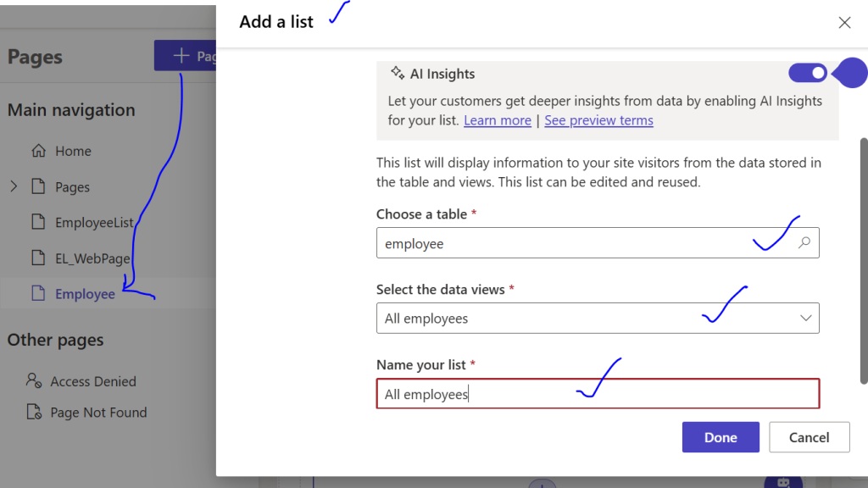This screenshot has height=488, width=868.
Task: Click the Access Denied page icon
Action: [x=34, y=381]
